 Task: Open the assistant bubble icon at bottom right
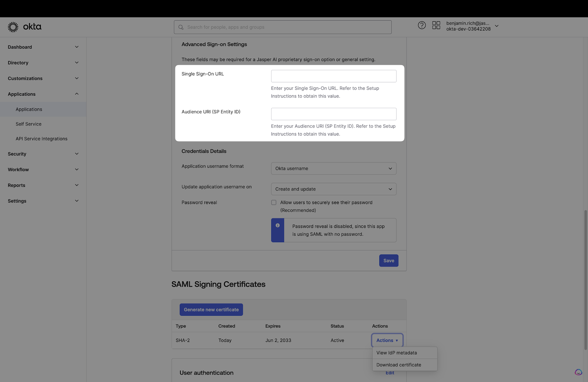[x=578, y=372]
